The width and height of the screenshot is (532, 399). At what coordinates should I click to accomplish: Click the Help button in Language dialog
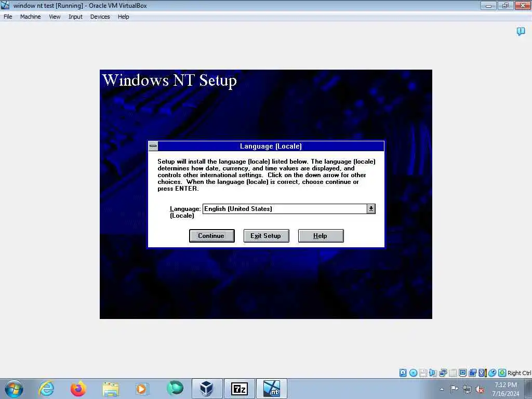tap(321, 236)
